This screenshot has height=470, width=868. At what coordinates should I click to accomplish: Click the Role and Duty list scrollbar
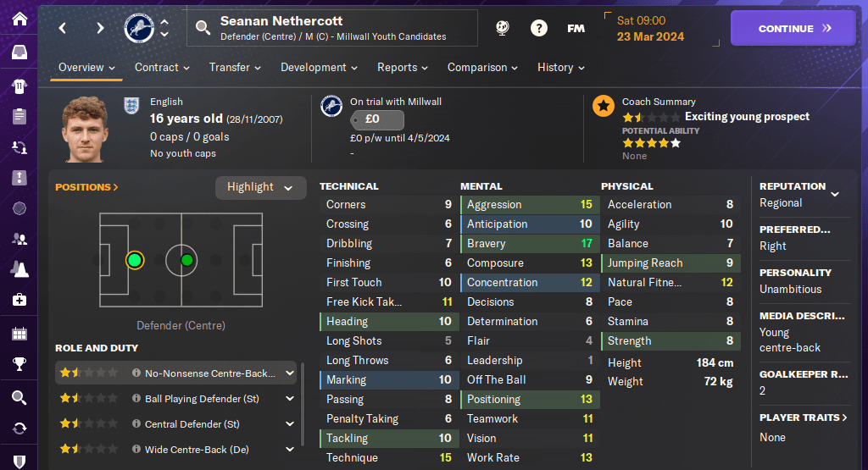pos(303,411)
